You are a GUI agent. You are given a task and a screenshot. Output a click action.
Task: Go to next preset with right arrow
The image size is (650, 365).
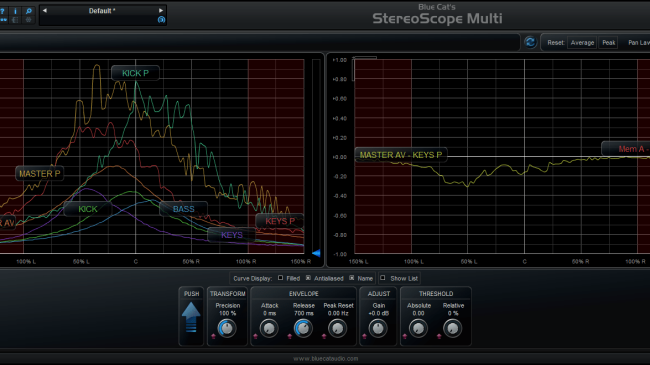point(161,10)
